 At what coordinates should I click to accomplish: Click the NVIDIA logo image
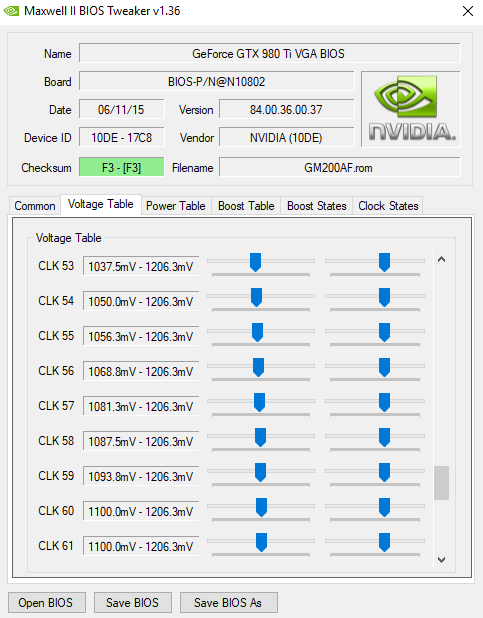(411, 109)
